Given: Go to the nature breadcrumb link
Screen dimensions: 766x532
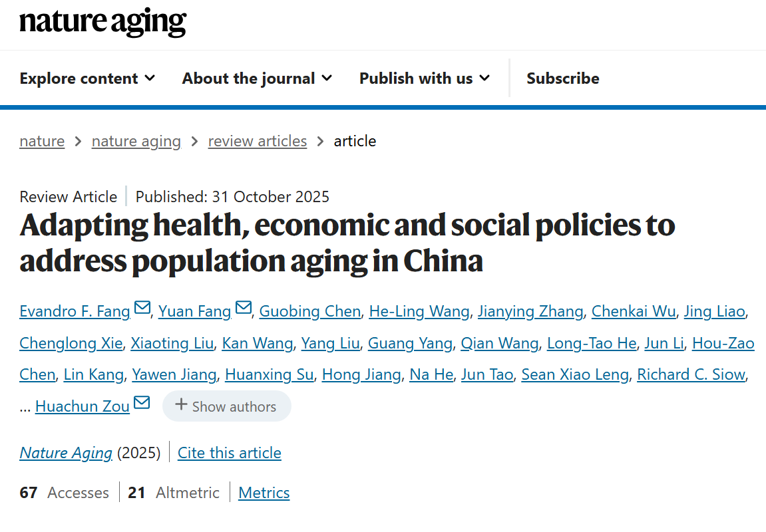Looking at the screenshot, I should pyautogui.click(x=42, y=141).
